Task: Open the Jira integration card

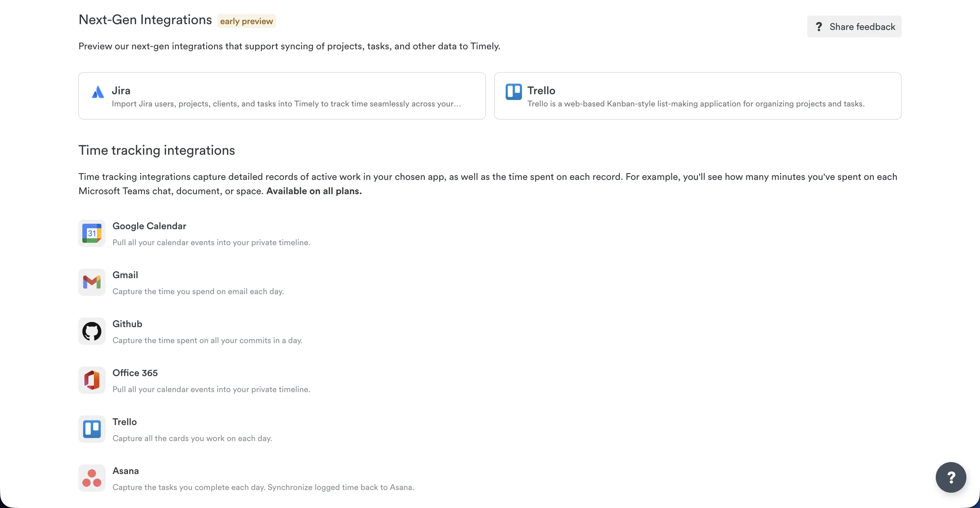Action: click(x=281, y=96)
